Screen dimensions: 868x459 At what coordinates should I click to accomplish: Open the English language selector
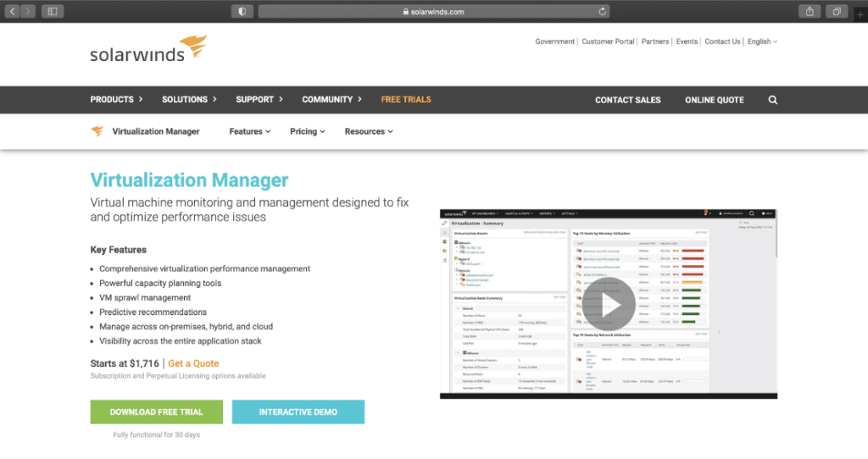tap(762, 41)
